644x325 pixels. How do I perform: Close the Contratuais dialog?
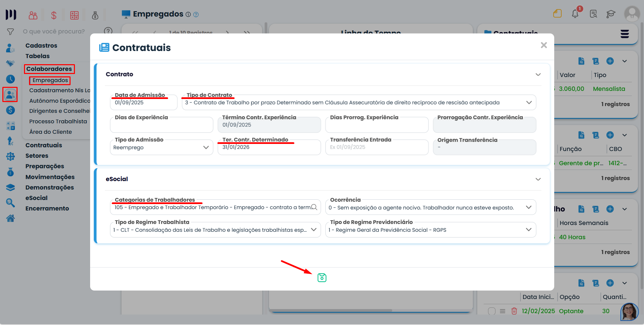tap(543, 45)
